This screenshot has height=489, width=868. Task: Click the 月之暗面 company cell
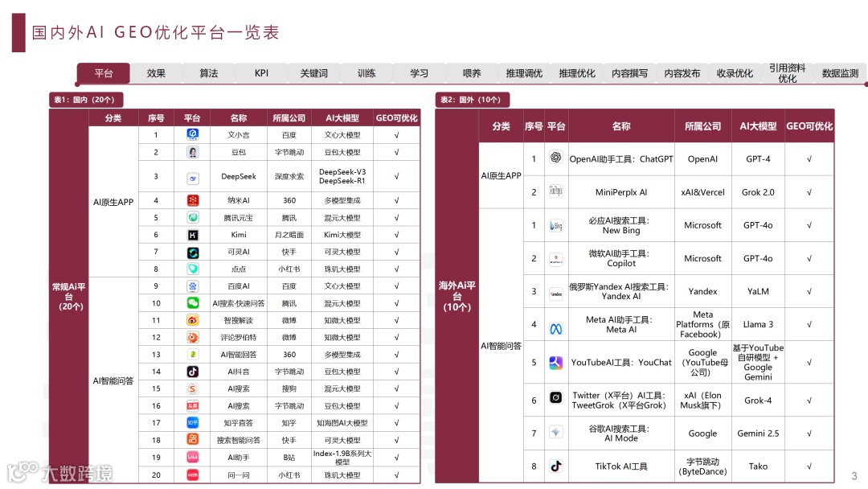point(289,235)
